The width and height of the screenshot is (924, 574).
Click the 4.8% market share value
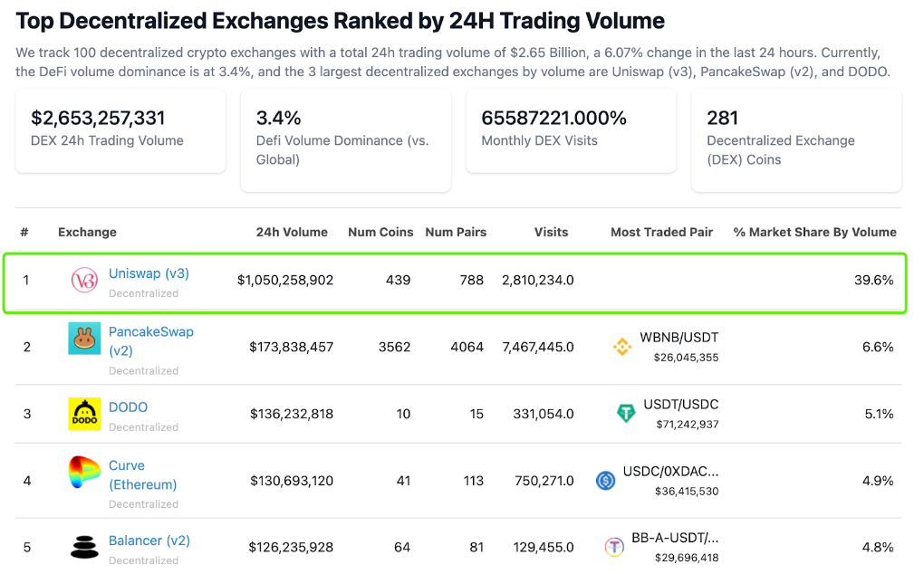coord(878,548)
